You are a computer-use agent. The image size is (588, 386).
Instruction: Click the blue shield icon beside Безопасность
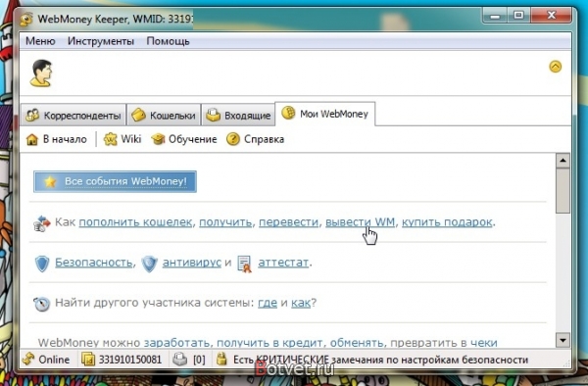[42, 264]
